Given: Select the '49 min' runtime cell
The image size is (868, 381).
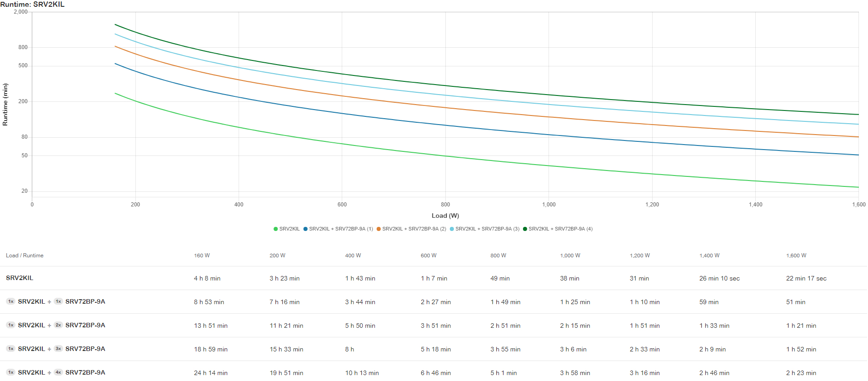Looking at the screenshot, I should tap(500, 278).
